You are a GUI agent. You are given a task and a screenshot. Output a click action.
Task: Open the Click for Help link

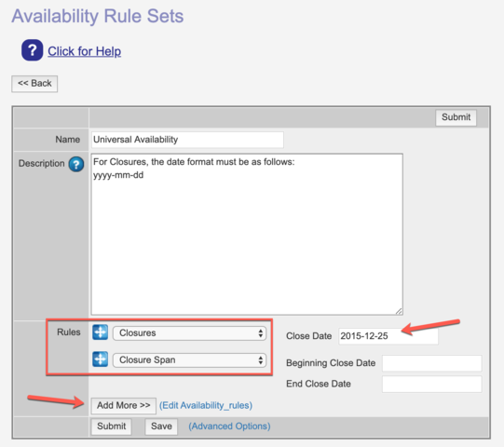(84, 51)
